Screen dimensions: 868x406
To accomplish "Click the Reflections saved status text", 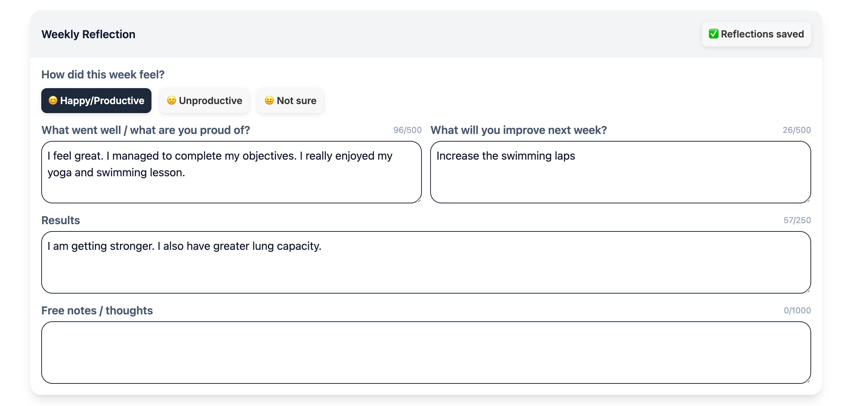I will 762,34.
